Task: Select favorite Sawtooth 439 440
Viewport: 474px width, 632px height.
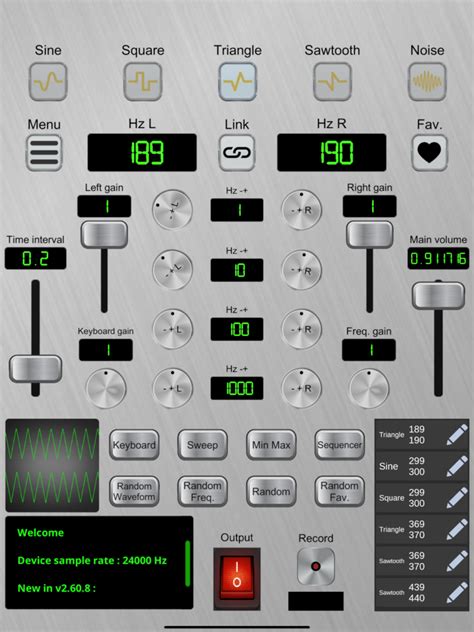Action: point(422,592)
